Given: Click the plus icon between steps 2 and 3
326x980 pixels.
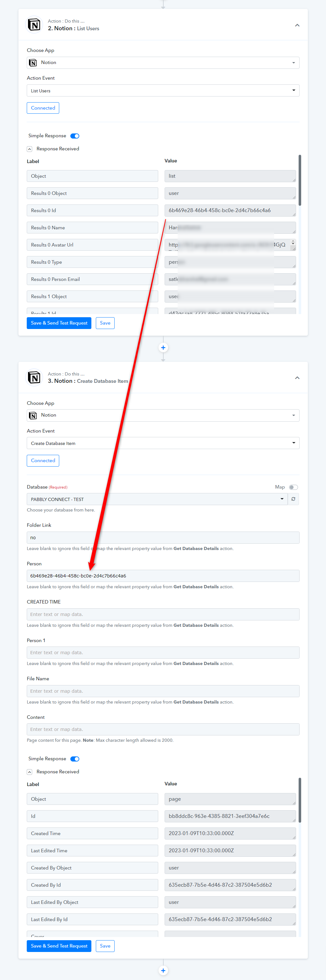Looking at the screenshot, I should click(x=163, y=347).
